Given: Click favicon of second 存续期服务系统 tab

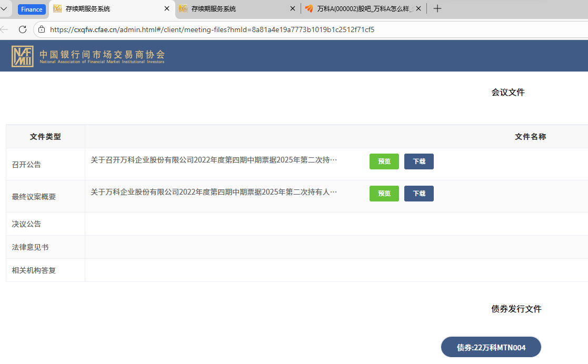Looking at the screenshot, I should 183,8.
